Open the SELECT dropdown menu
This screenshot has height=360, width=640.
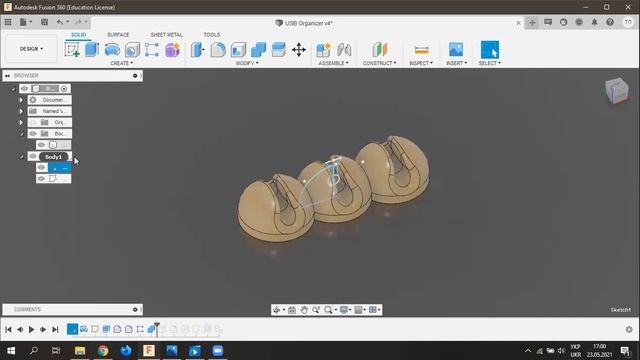[489, 63]
